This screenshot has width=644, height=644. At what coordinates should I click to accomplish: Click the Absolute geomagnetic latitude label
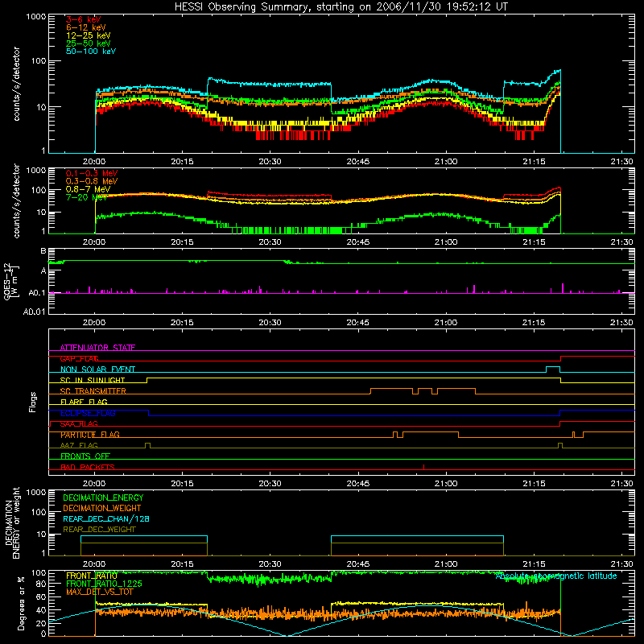click(x=556, y=576)
